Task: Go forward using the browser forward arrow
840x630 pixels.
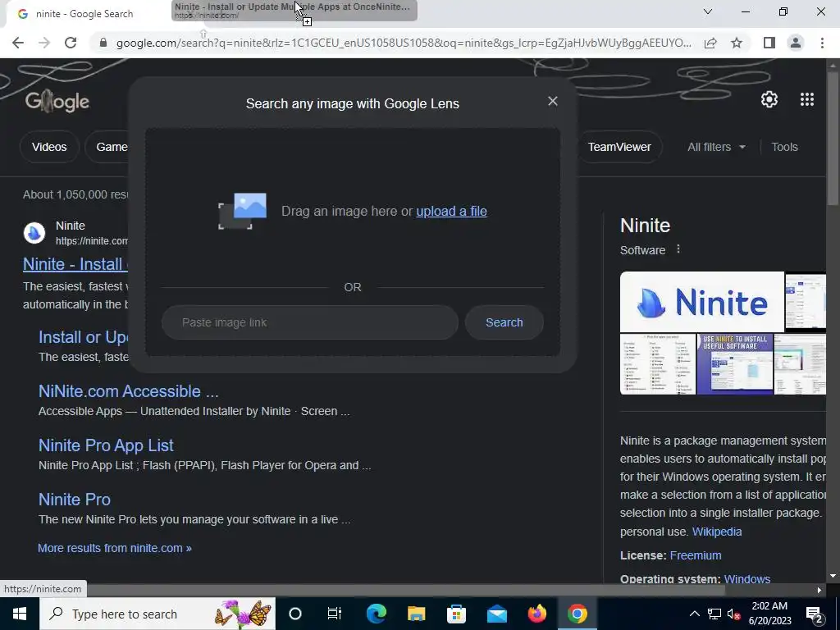Action: [x=44, y=43]
